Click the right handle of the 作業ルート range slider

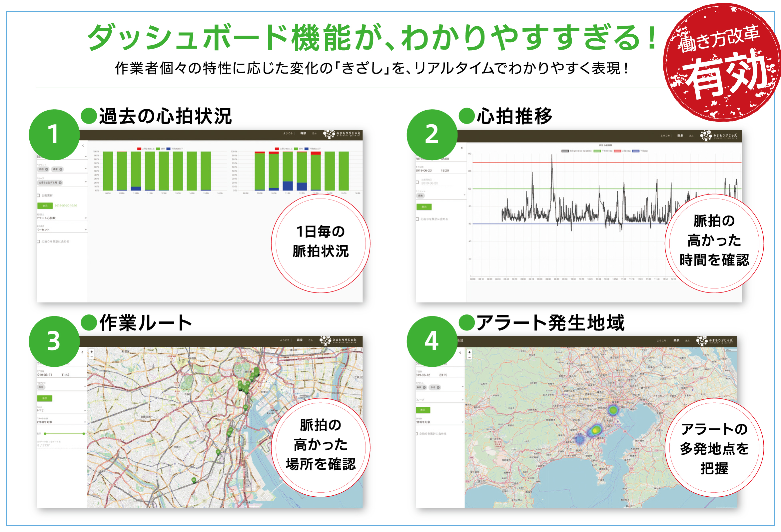tap(84, 434)
